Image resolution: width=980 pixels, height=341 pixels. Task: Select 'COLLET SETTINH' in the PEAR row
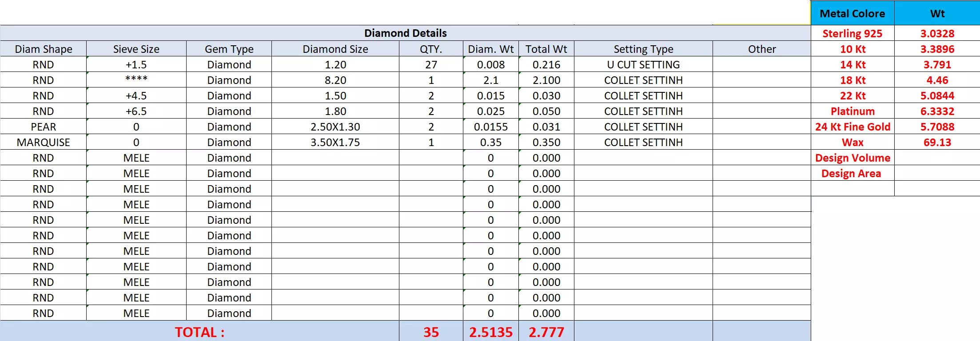click(644, 127)
